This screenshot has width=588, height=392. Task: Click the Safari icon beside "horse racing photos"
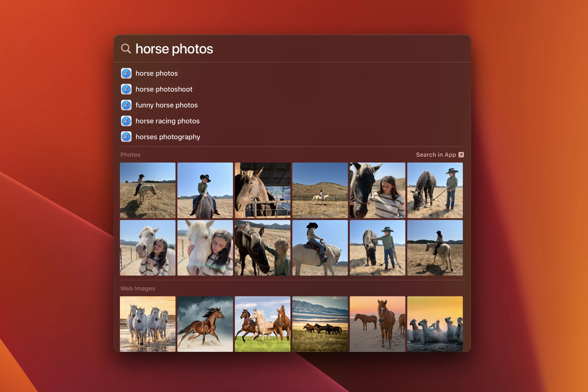(x=126, y=121)
